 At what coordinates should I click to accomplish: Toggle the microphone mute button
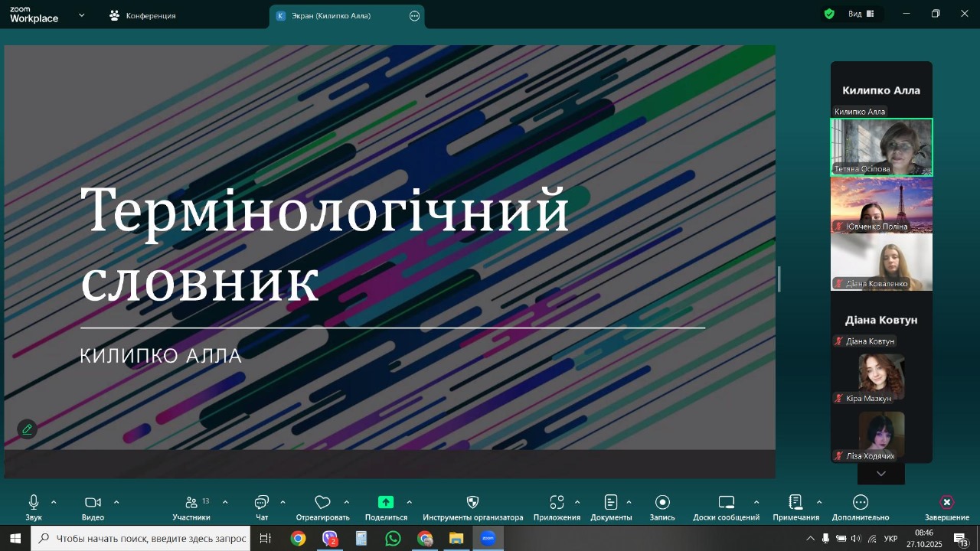tap(34, 502)
